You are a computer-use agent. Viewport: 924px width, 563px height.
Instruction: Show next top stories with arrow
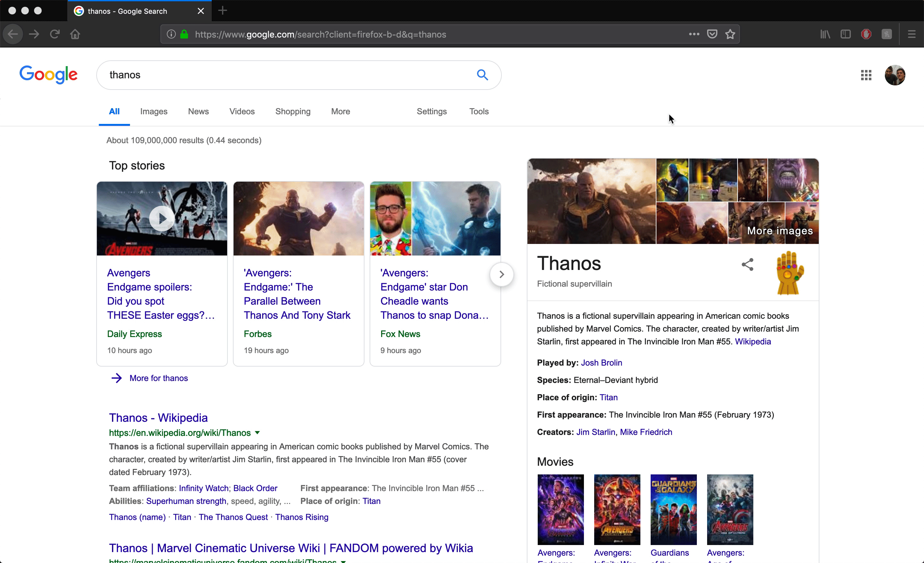tap(501, 274)
